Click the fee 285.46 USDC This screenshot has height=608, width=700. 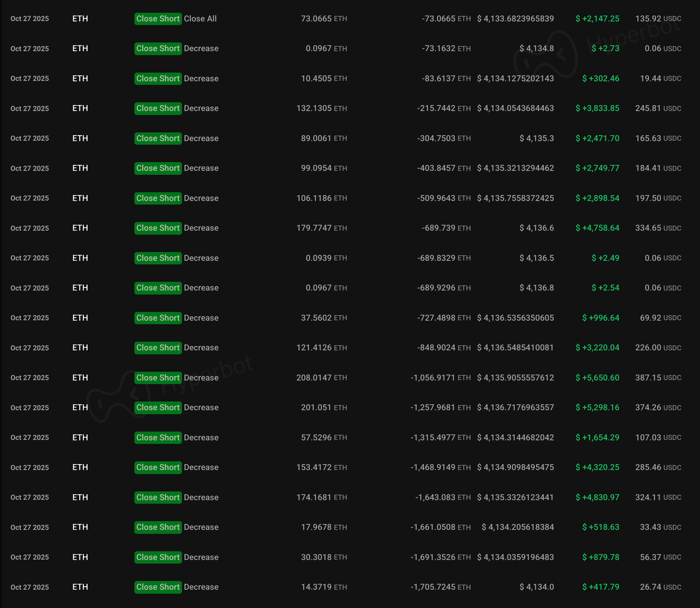[658, 468]
